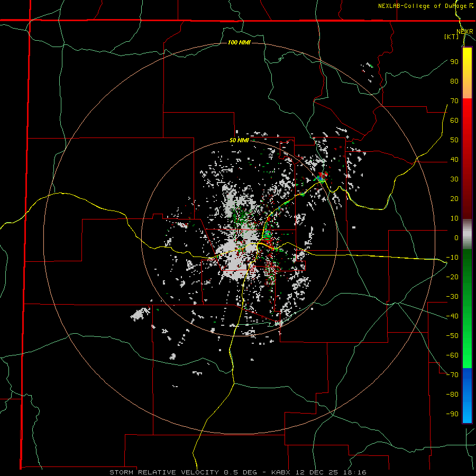Viewport: 476px width, 476px height.
Task: Click the 100 NMI range ring label
Action: coord(239,42)
